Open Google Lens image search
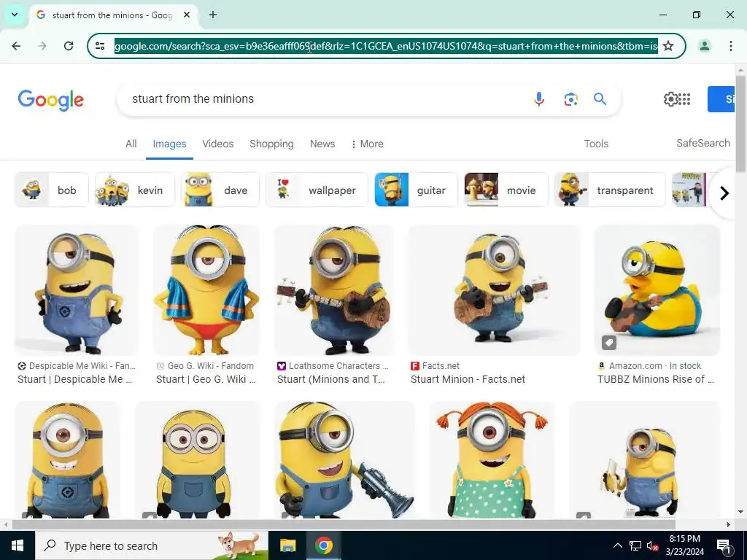Image resolution: width=747 pixels, height=560 pixels. (x=570, y=99)
